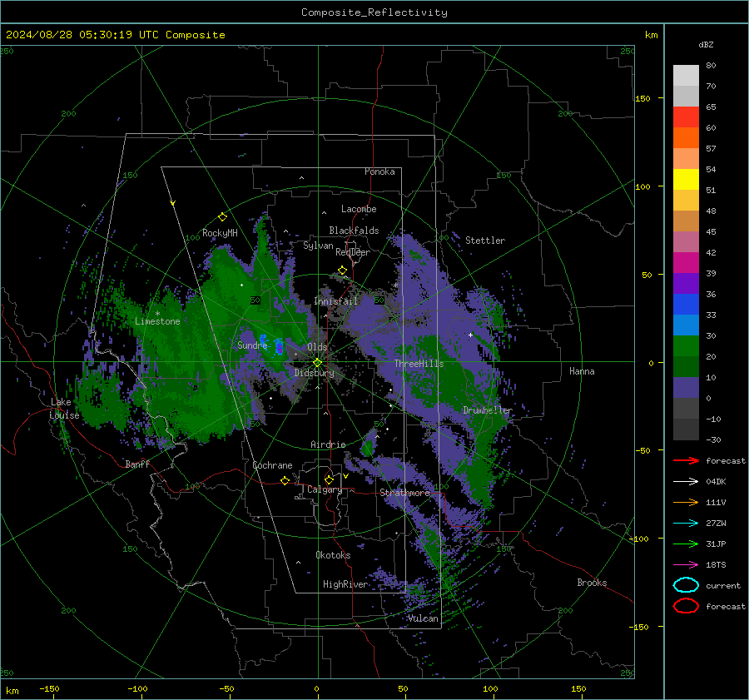749x700 pixels.
Task: Click the -150 tick on bottom km axis
Action: point(49,688)
